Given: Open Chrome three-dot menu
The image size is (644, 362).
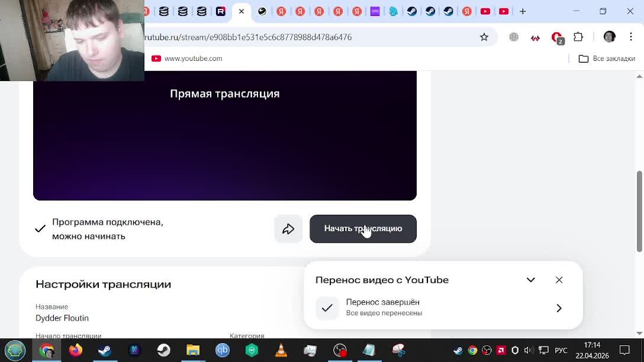Looking at the screenshot, I should 631,37.
